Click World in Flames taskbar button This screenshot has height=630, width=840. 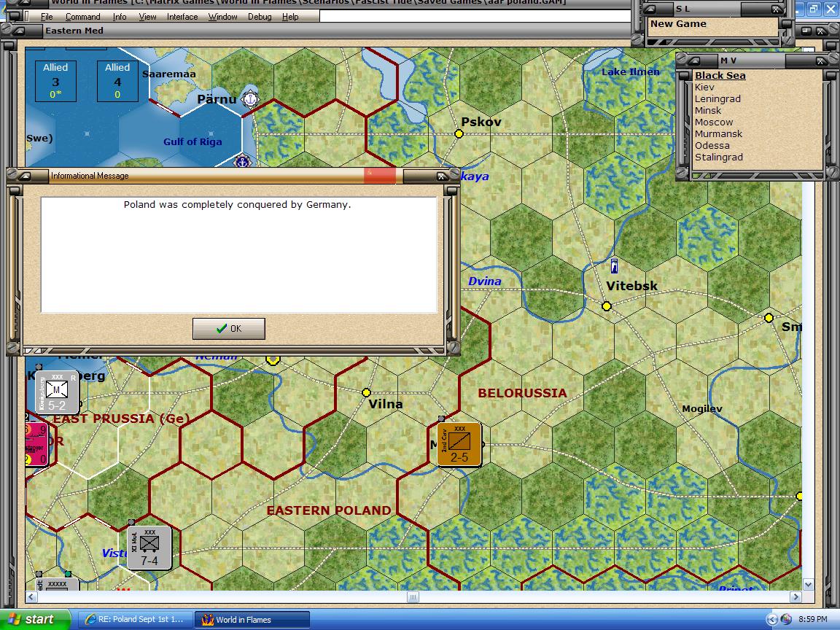coord(252,619)
